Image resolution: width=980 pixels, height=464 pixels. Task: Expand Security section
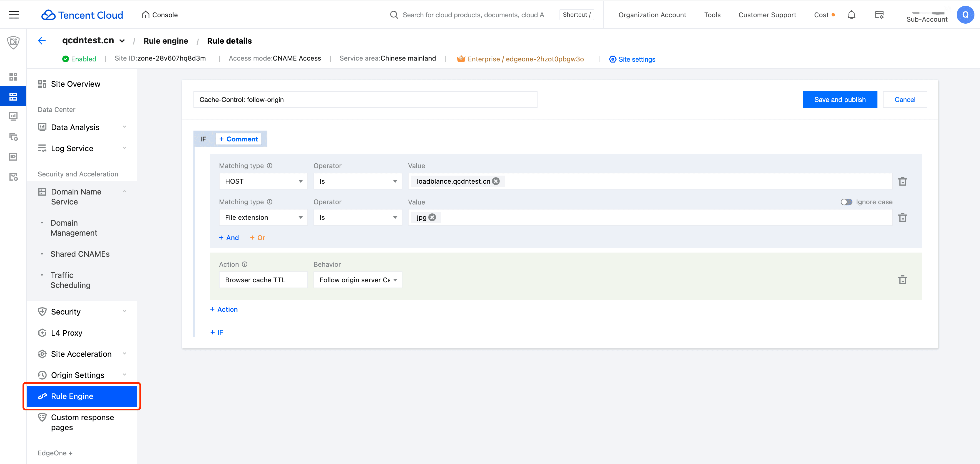tap(82, 312)
